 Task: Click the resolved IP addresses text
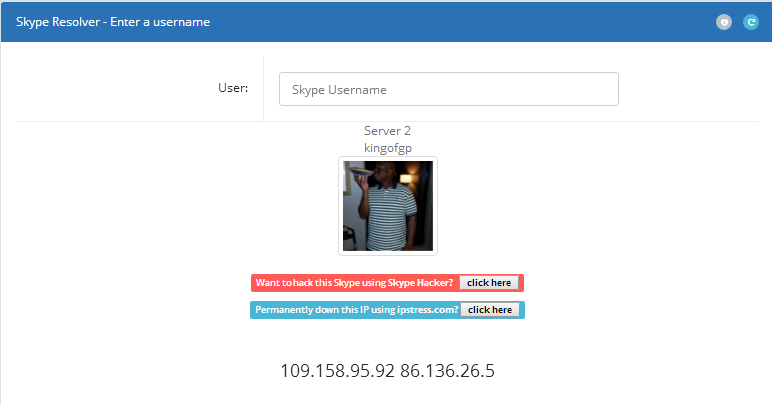[x=387, y=371]
